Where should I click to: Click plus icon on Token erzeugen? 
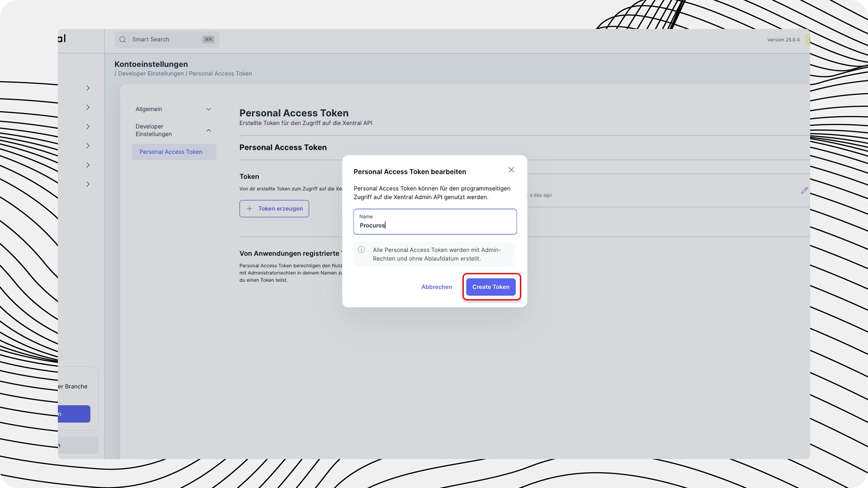point(249,209)
